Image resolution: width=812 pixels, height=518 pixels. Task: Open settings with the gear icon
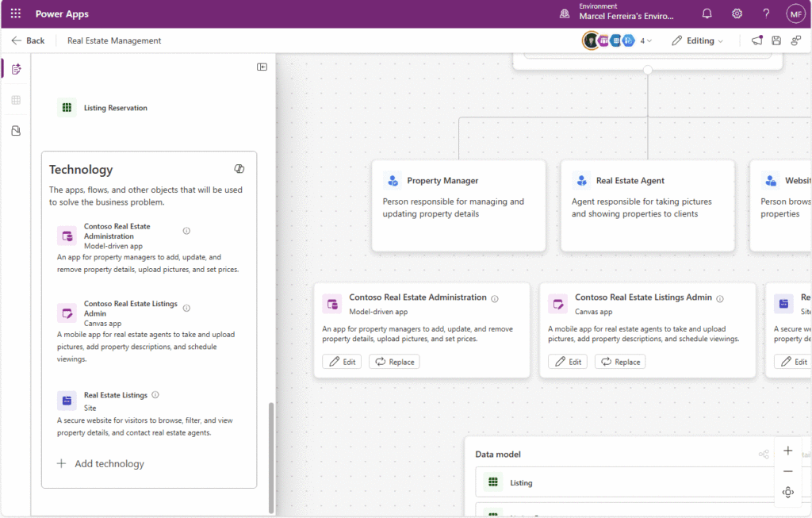click(x=736, y=13)
